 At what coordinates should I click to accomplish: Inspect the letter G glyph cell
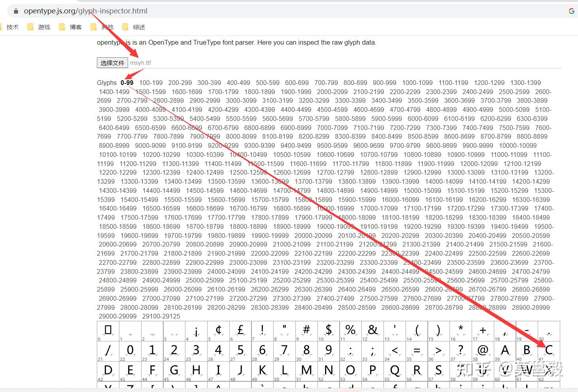point(174,371)
